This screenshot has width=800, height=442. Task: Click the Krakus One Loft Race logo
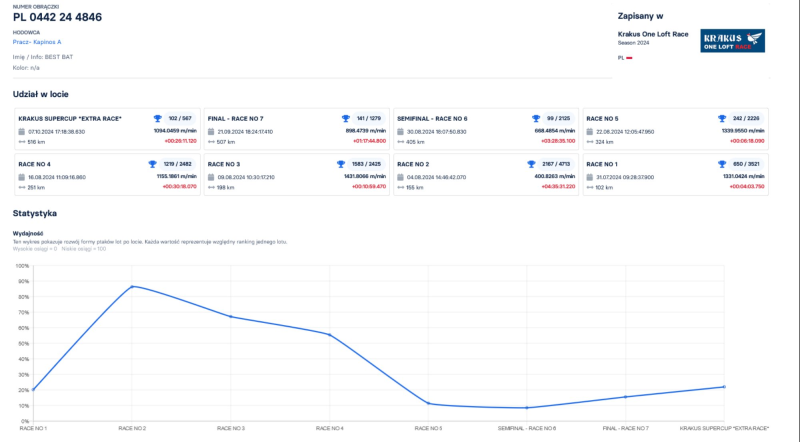[732, 41]
